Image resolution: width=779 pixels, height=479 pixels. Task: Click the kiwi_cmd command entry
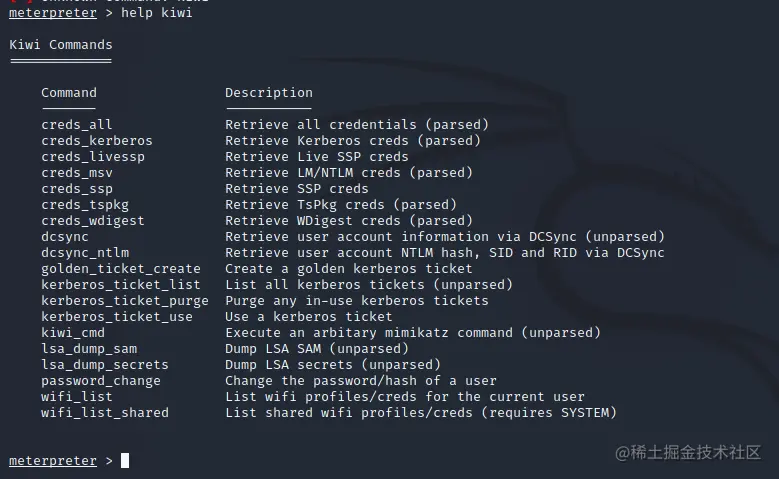coord(72,333)
